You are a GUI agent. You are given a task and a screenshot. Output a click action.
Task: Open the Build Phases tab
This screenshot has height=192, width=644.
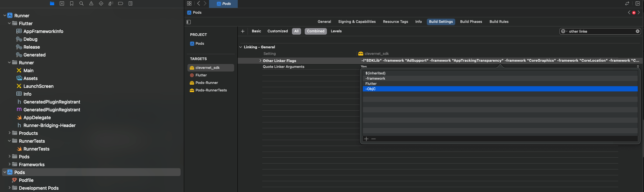coord(471,22)
